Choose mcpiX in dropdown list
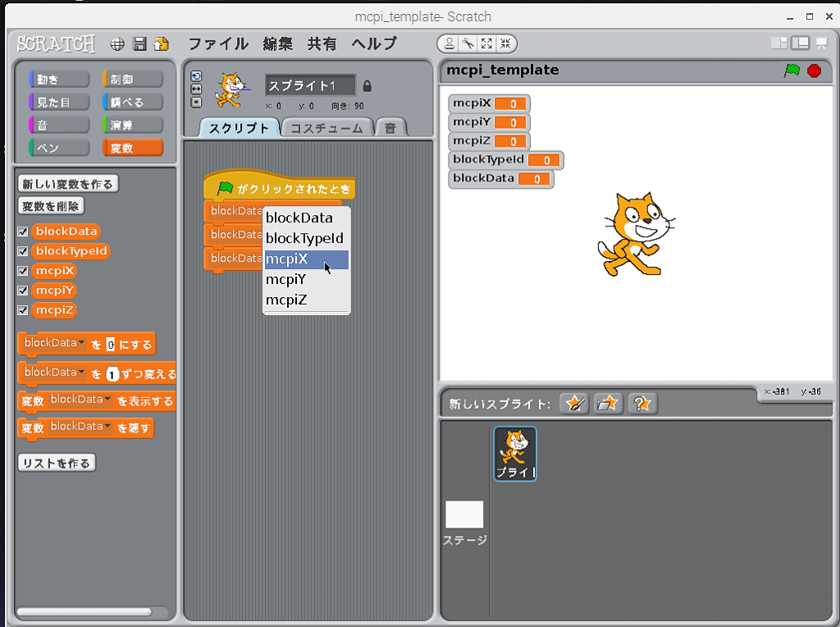Viewport: 840px width, 627px height. click(x=307, y=259)
